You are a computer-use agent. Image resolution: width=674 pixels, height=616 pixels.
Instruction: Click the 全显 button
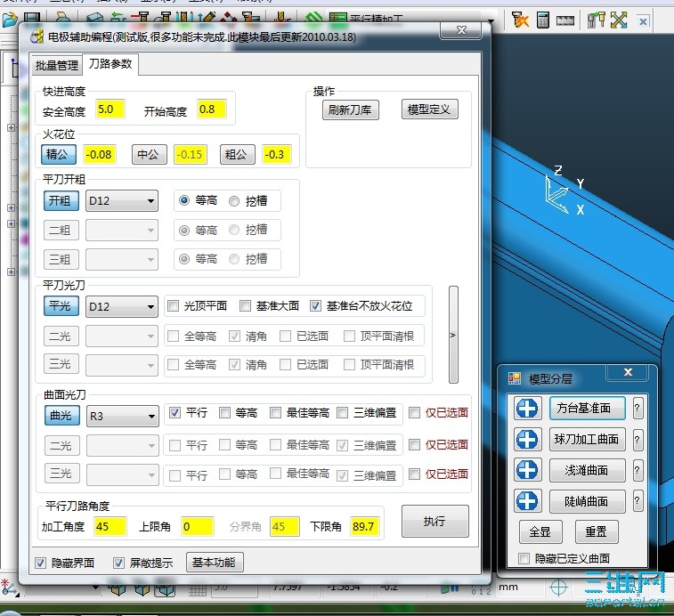[540, 531]
